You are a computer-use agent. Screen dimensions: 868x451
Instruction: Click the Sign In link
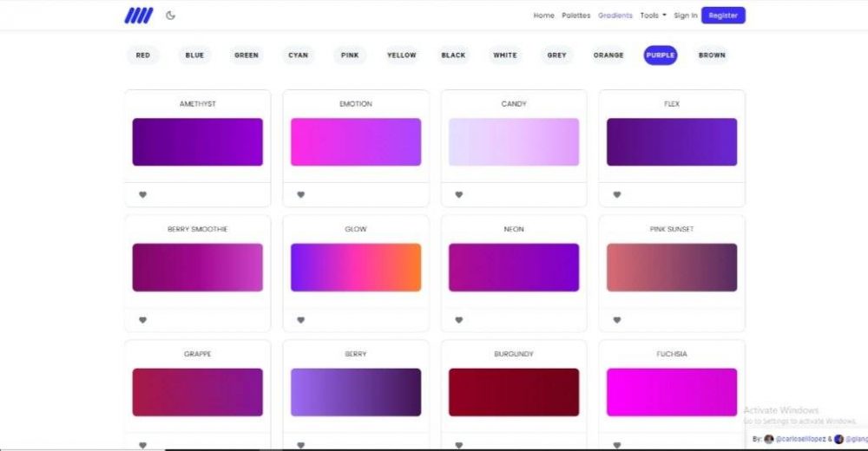[685, 16]
